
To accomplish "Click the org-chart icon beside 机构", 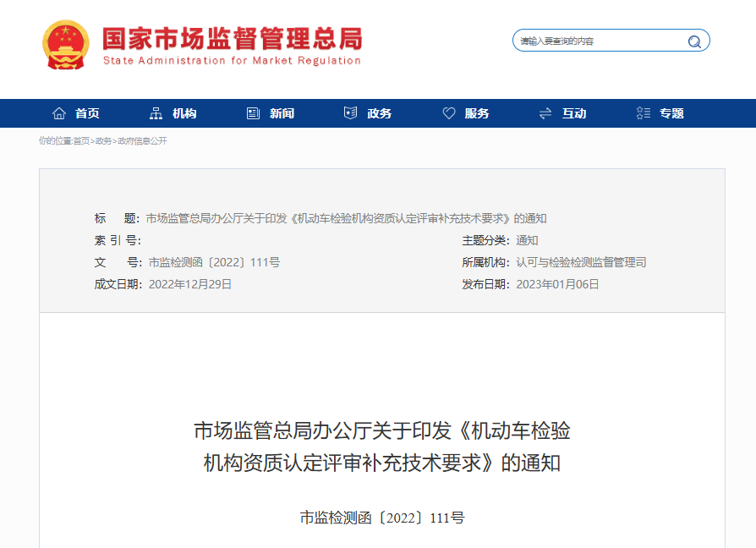I will pos(156,113).
